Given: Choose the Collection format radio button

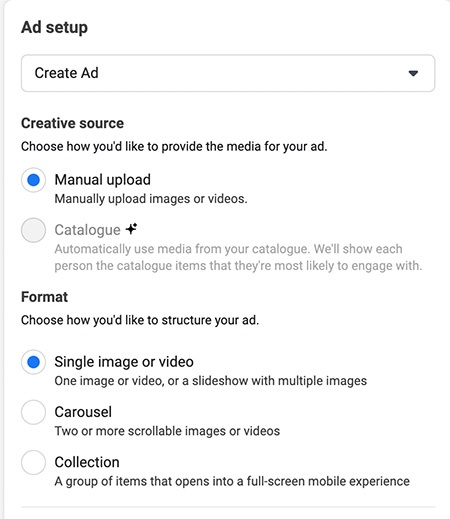Looking at the screenshot, I should tap(33, 463).
